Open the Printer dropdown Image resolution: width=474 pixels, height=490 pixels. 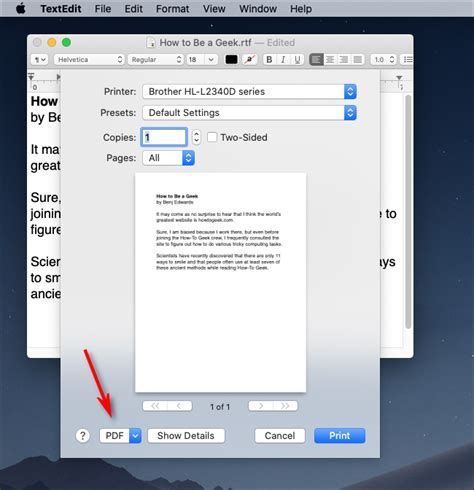pos(249,92)
